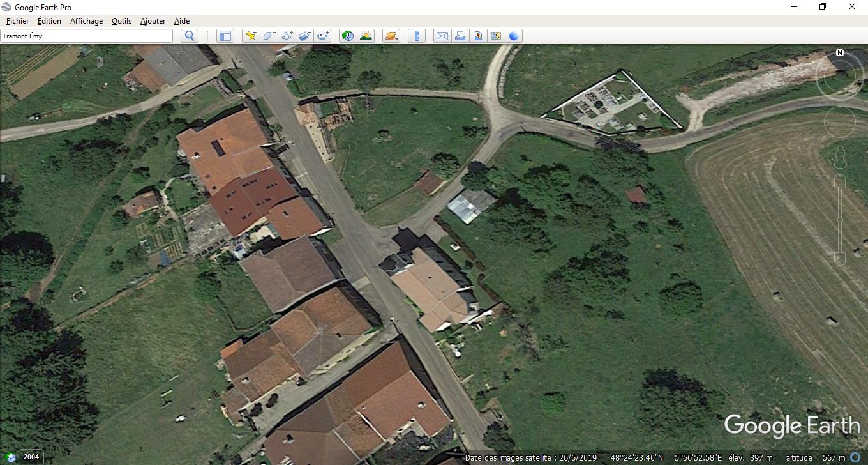Click the search magnifier button
The image size is (868, 465).
pos(189,36)
